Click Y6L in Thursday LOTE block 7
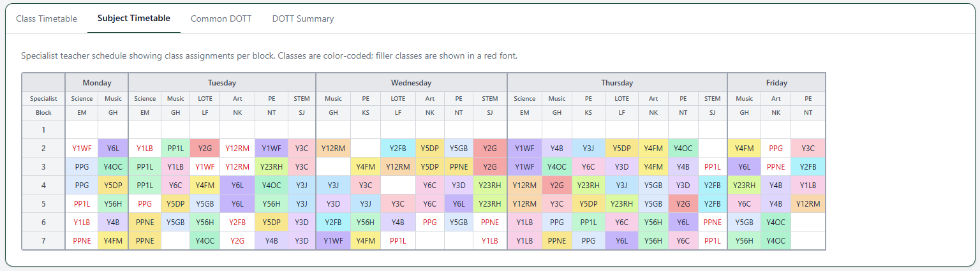 [x=621, y=241]
